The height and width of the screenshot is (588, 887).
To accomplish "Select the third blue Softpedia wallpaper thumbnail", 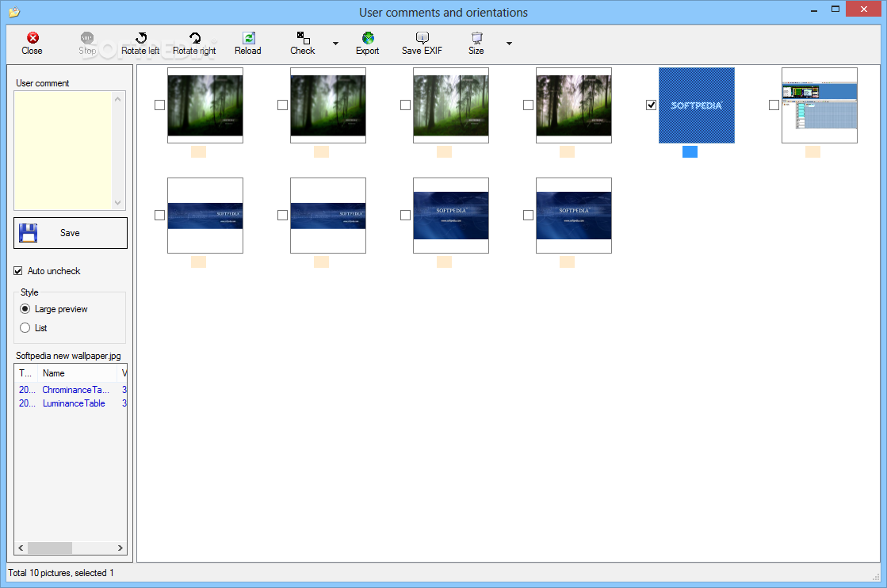I will pos(451,216).
